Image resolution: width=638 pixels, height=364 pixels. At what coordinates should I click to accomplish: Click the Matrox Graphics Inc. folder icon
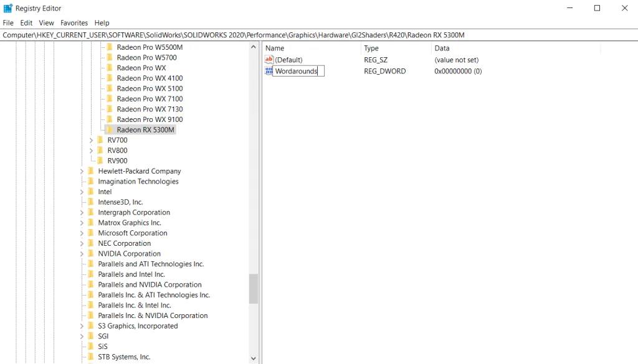tap(91, 223)
